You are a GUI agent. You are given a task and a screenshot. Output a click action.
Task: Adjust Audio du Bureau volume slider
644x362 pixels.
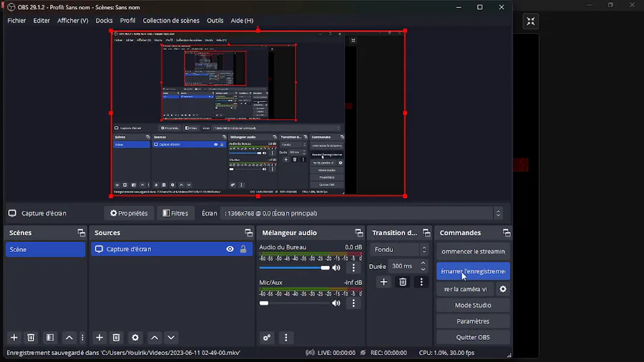(x=294, y=268)
